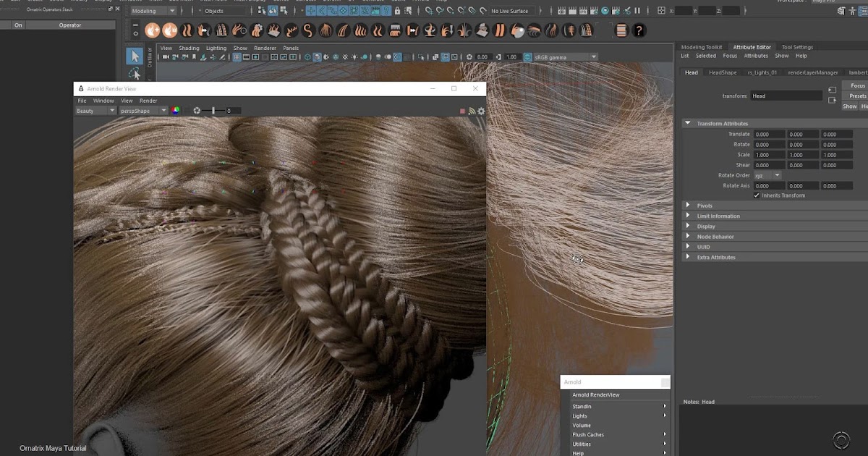
Task: Click the Arnold menu tear-off square
Action: click(x=665, y=382)
